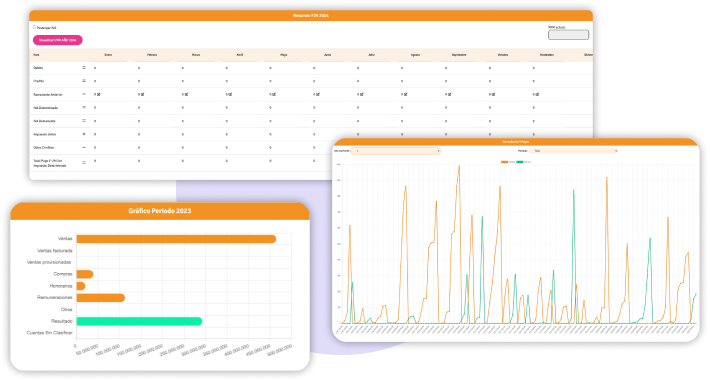Click the edit icon in the Enero Remanente cell
This screenshot has height=381, width=710.
[99, 94]
